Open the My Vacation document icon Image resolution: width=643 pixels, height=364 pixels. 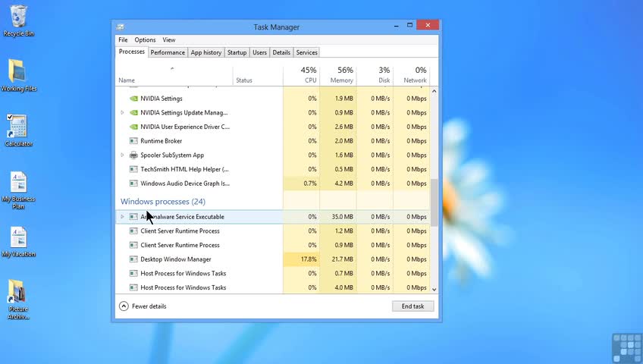click(x=18, y=241)
